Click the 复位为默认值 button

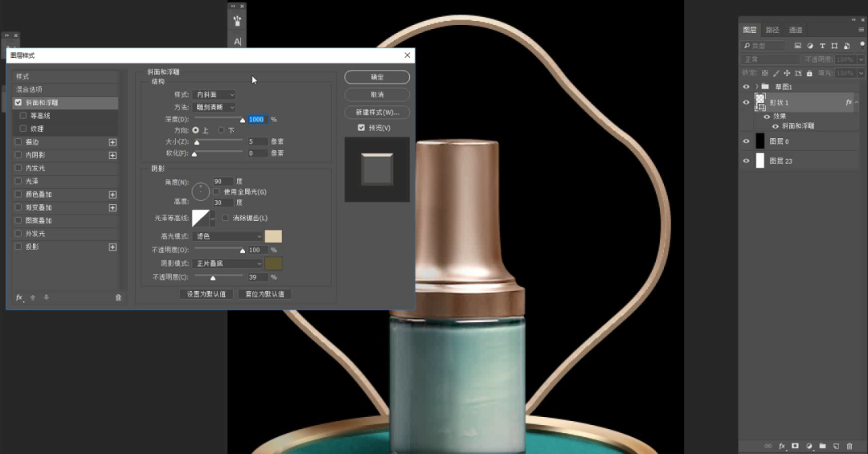[x=264, y=294]
